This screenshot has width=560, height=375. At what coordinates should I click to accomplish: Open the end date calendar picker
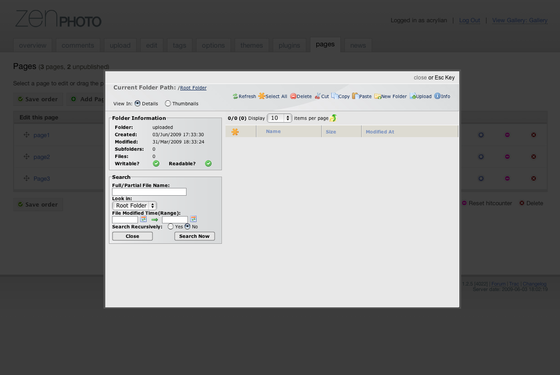193,219
